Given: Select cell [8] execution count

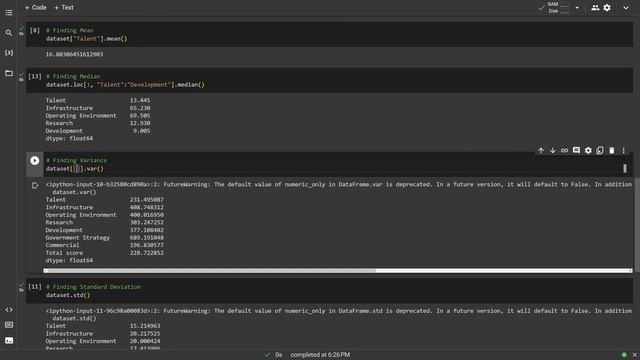Looking at the screenshot, I should [35, 30].
